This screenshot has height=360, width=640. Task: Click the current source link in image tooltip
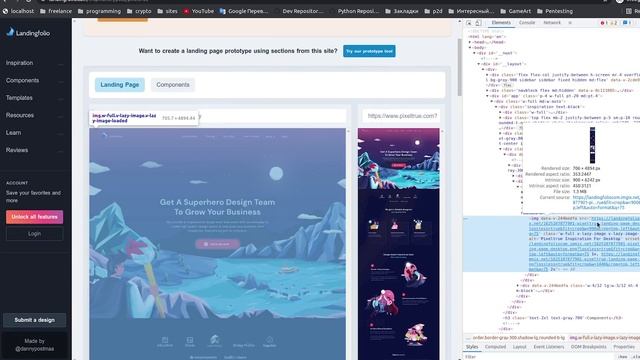coord(606,202)
